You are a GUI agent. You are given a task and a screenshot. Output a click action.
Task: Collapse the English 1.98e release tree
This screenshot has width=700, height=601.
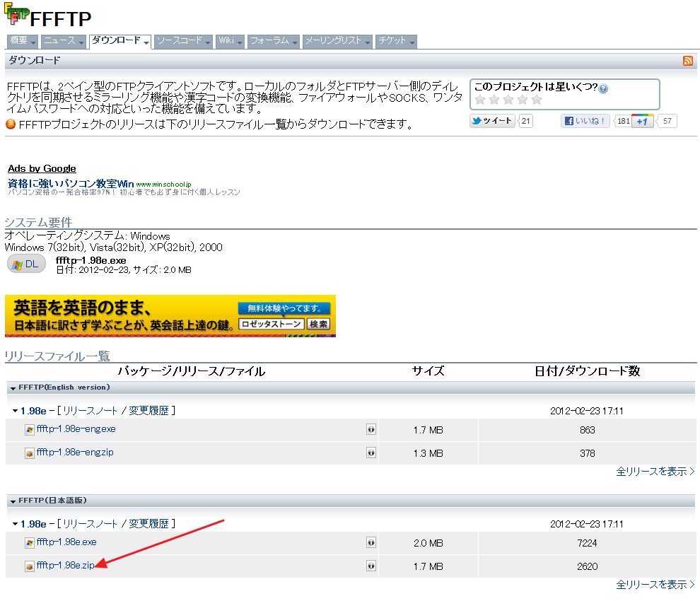pos(15,411)
